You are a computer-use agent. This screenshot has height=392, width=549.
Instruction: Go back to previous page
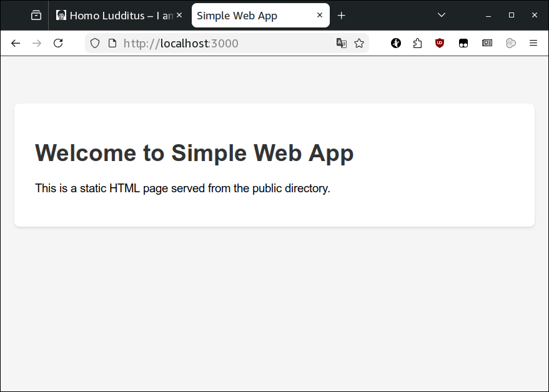(x=16, y=43)
